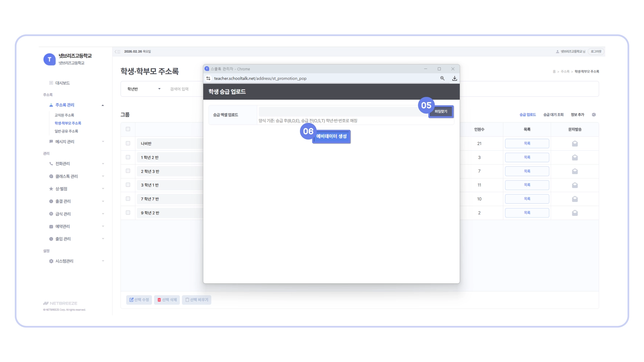Click the download icon in the popup address bar
This screenshot has width=644, height=362.
(x=454, y=78)
